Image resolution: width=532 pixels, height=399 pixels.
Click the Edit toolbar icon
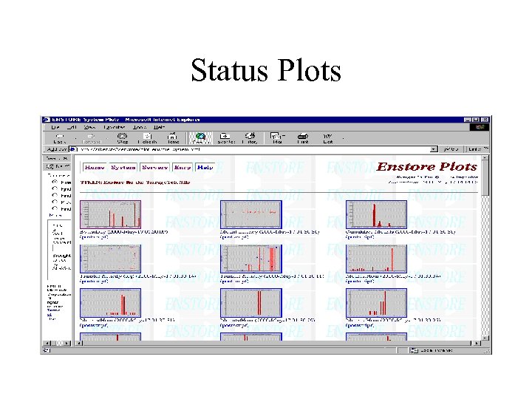coord(328,138)
